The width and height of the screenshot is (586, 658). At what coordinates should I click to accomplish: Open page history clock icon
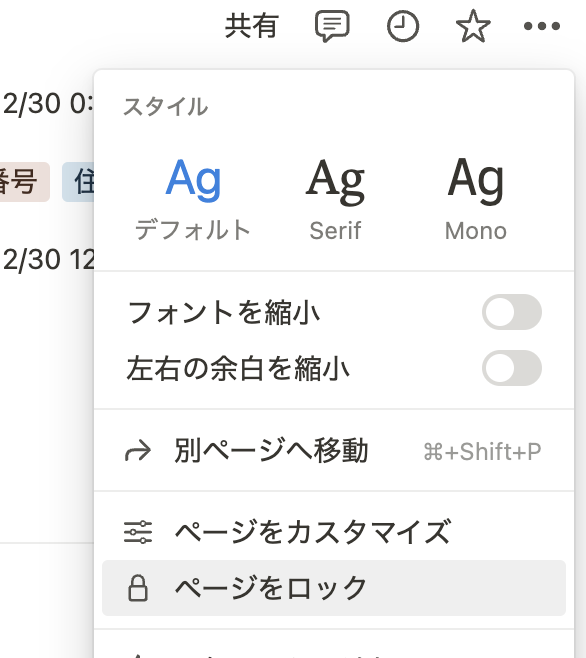403,26
